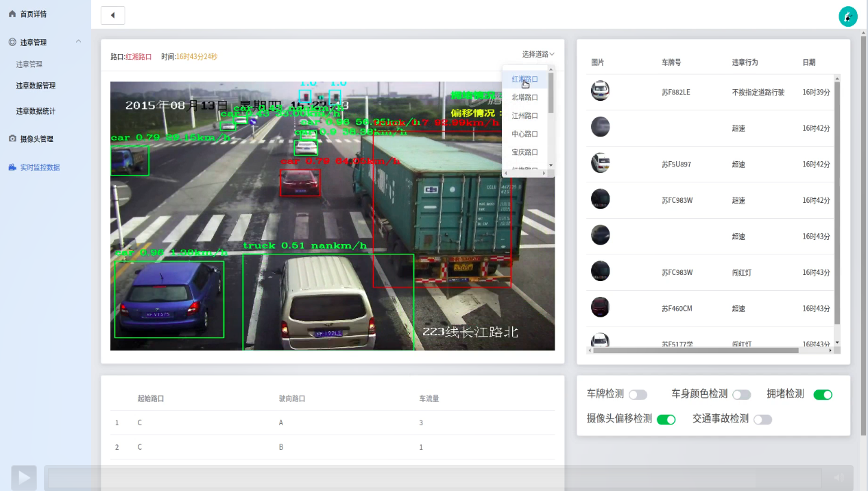Click the volume icon on the video bar
Image resolution: width=868 pixels, height=491 pixels.
(x=838, y=478)
